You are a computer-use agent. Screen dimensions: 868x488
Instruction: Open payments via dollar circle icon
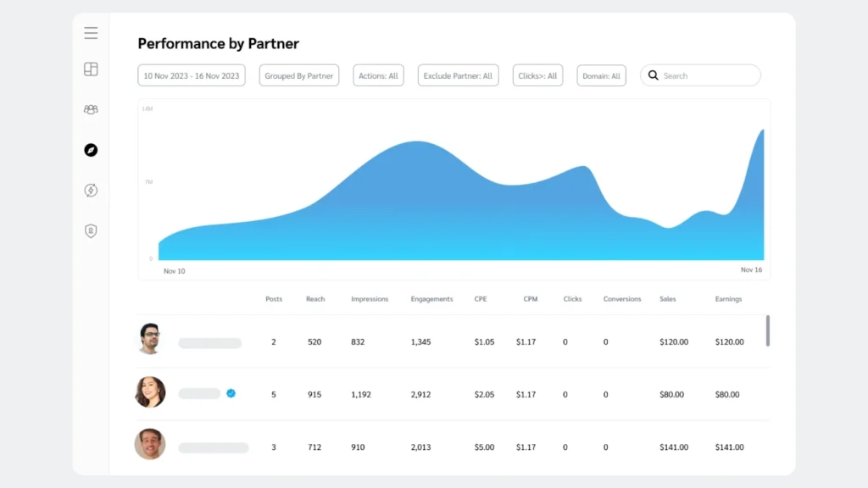91,191
